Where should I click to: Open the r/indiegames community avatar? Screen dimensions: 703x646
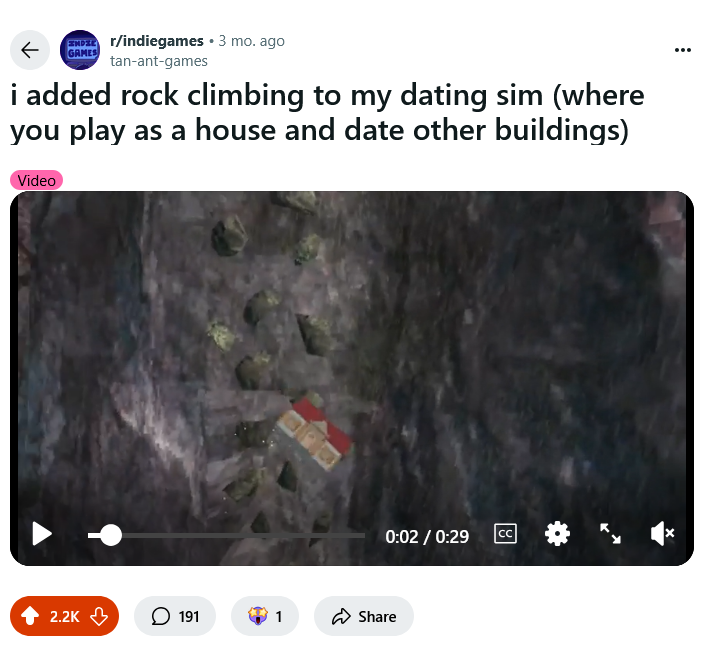click(80, 50)
